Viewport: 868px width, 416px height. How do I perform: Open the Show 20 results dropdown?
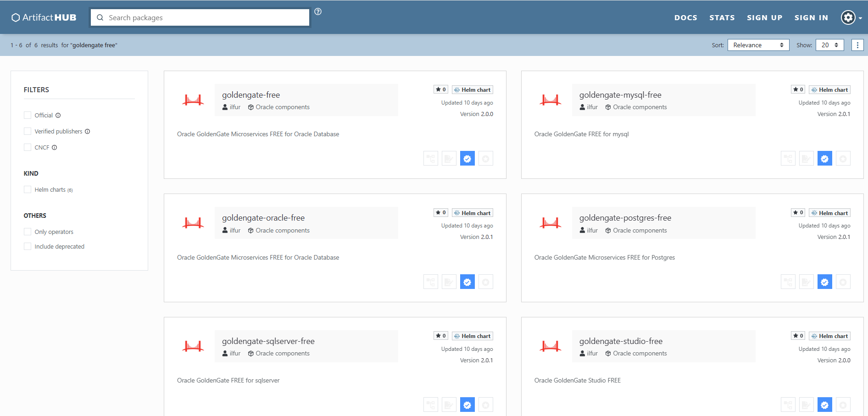830,45
